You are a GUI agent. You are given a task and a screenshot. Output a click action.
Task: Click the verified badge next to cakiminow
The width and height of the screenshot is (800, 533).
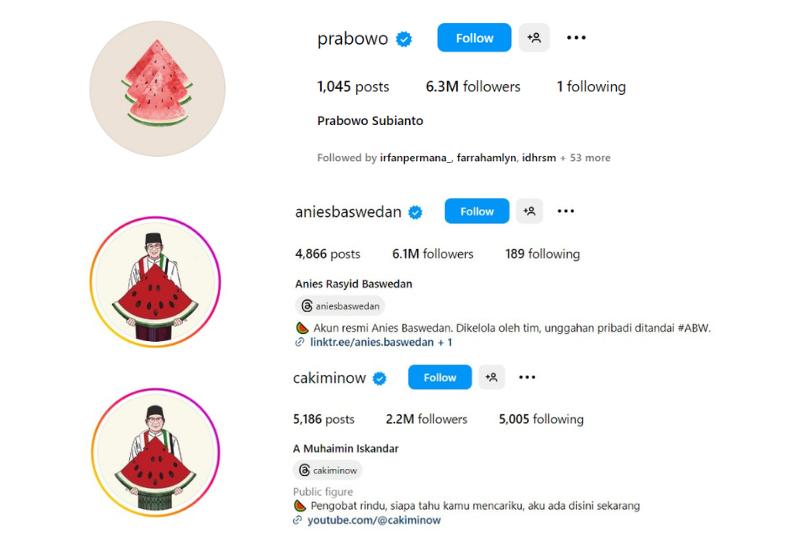click(x=380, y=378)
